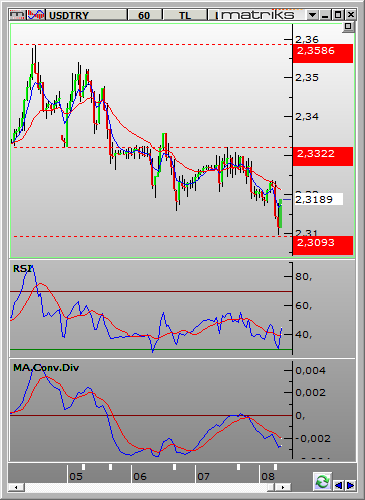
Task: Click the MACD 0,004 axis label
Action: (x=311, y=370)
